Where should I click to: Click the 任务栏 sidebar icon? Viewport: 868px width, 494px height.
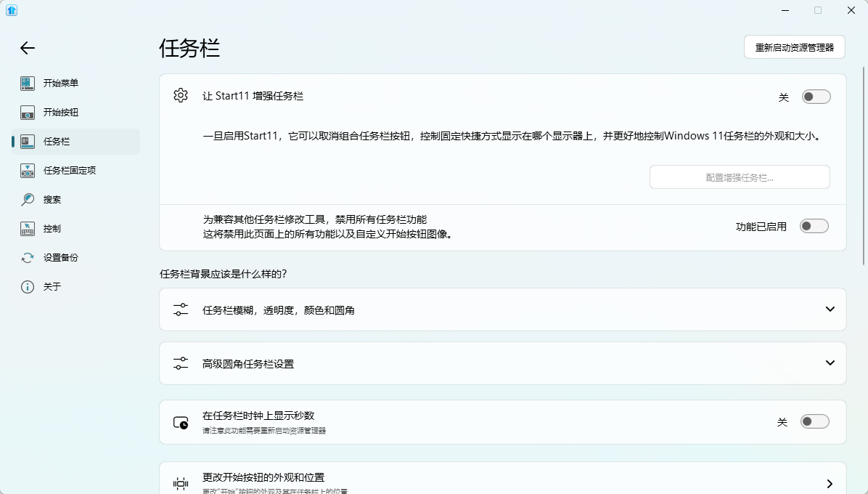tap(28, 142)
